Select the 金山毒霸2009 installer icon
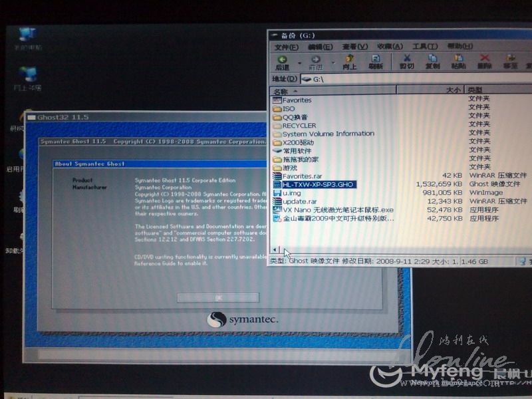532x399 pixels. point(277,218)
